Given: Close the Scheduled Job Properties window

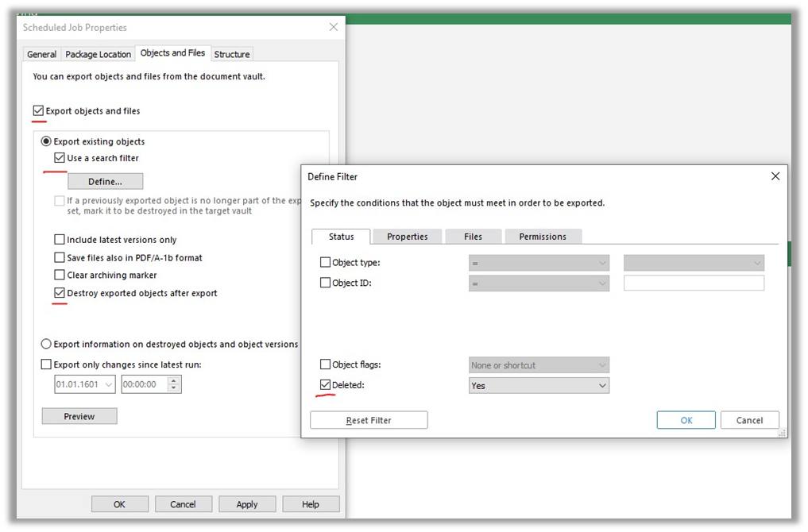Looking at the screenshot, I should (x=333, y=28).
